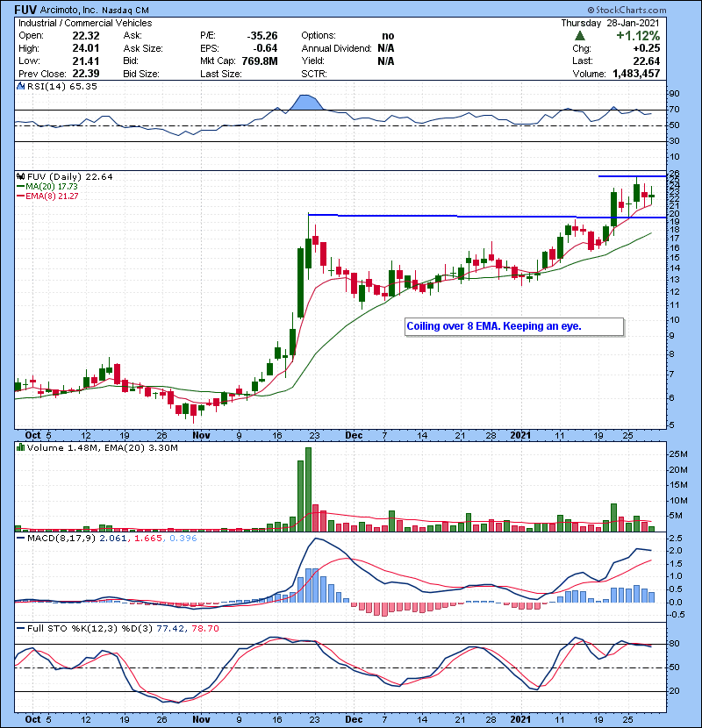
Task: Click the company name Arcimoto, Inc.
Action: tap(68, 10)
